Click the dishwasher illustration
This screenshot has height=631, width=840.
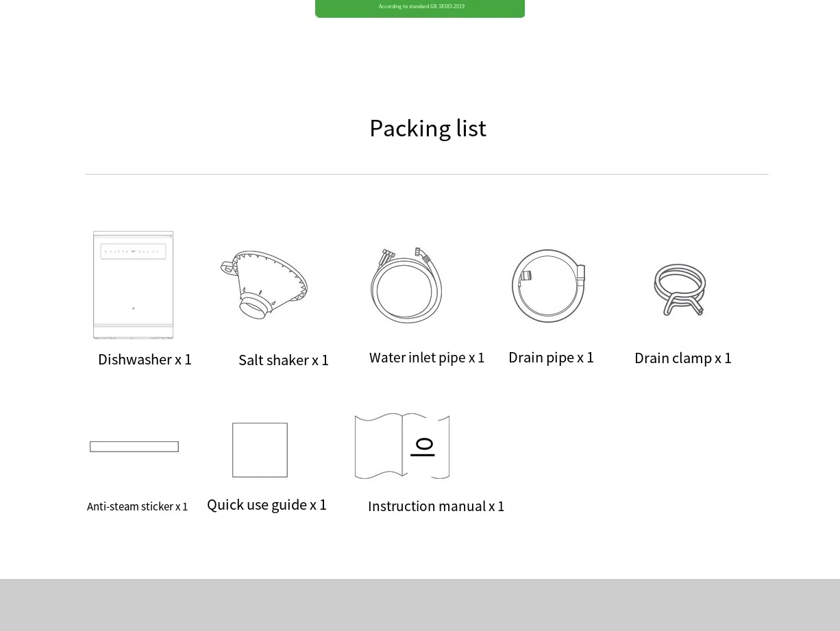click(133, 285)
